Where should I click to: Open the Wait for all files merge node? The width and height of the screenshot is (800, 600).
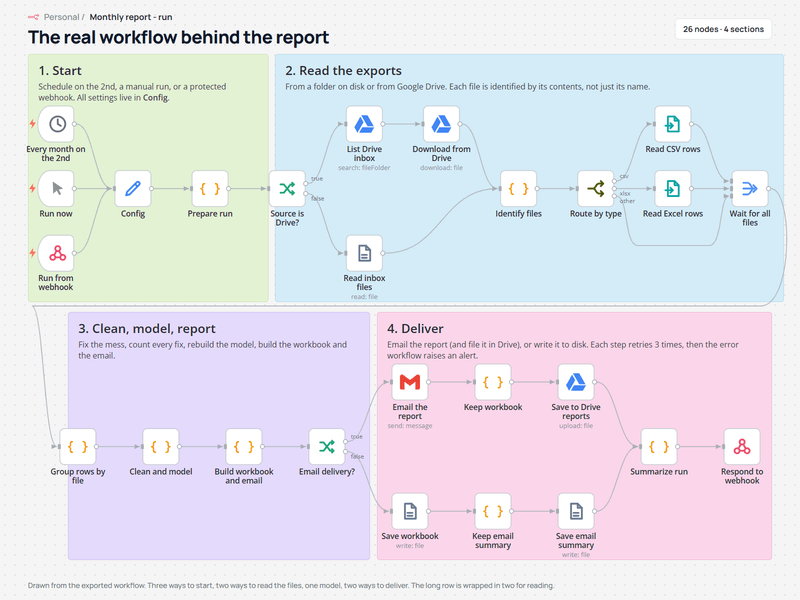(749, 188)
